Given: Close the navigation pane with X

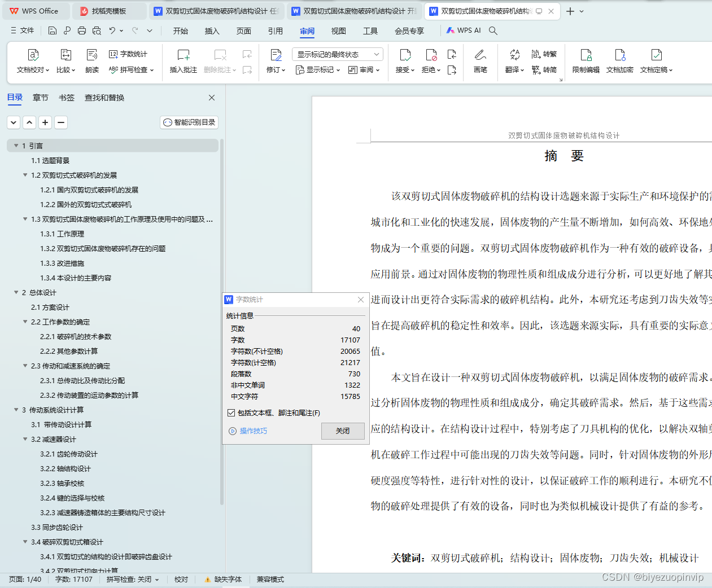Looking at the screenshot, I should pyautogui.click(x=212, y=98).
